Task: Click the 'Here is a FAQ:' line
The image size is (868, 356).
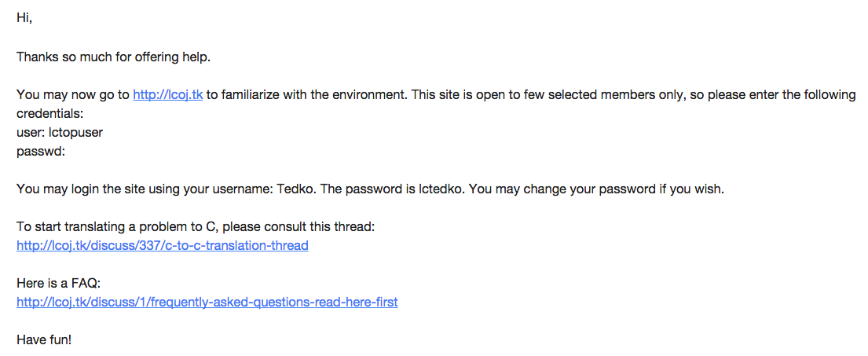Action: point(58,284)
